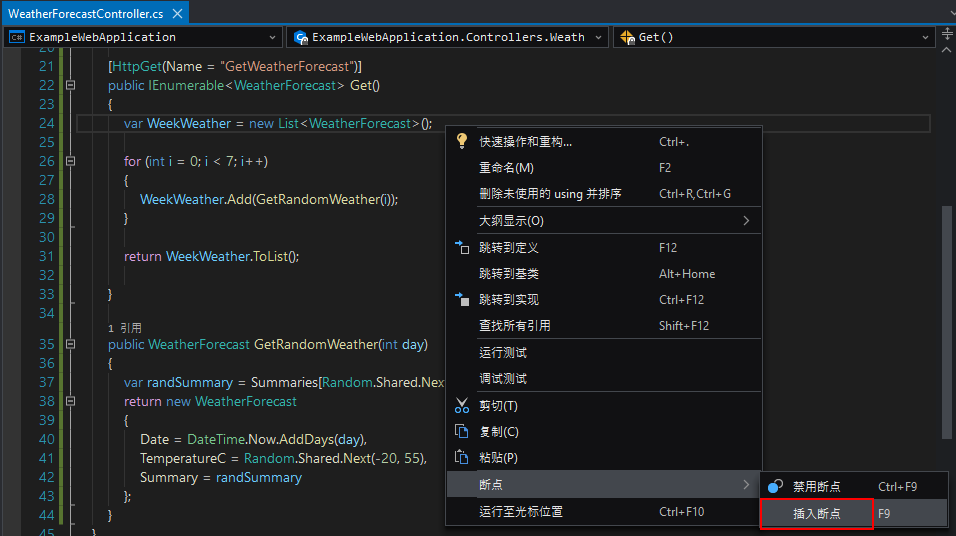Open the Get() member dropdown
The image size is (956, 536).
click(925, 37)
